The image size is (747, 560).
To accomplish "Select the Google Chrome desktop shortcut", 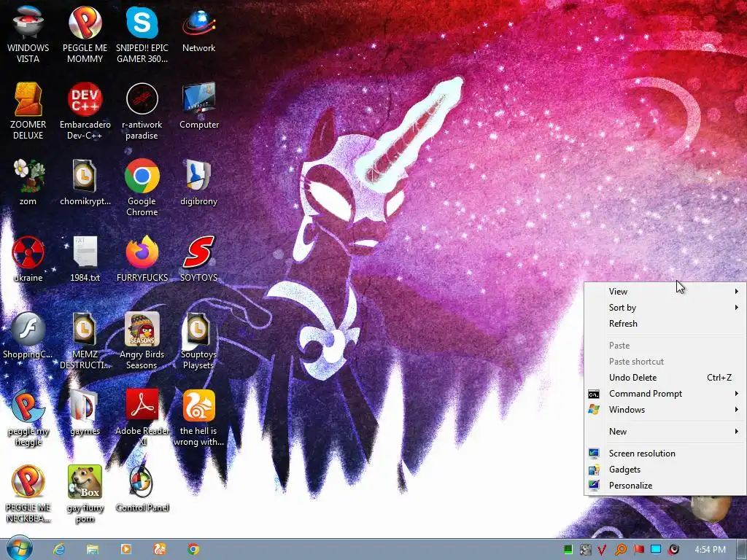I will click(142, 187).
